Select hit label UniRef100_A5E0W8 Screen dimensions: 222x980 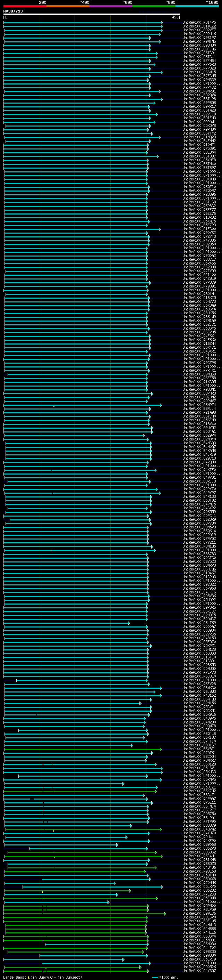199,898
